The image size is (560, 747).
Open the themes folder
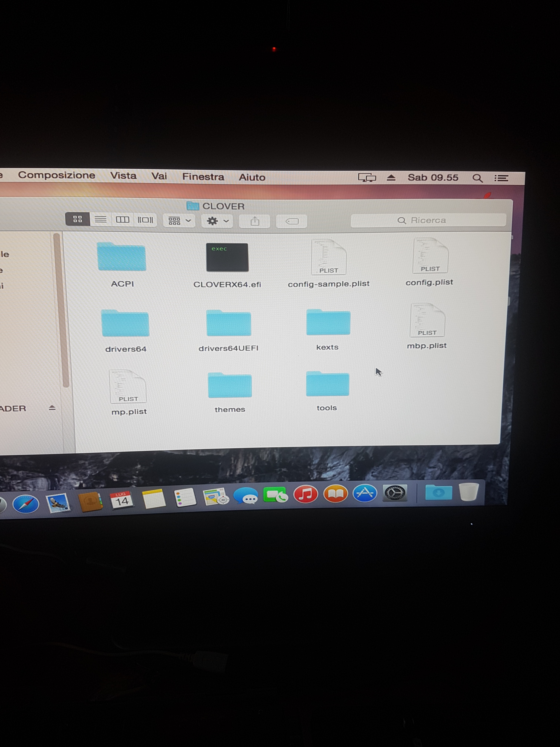pos(229,385)
